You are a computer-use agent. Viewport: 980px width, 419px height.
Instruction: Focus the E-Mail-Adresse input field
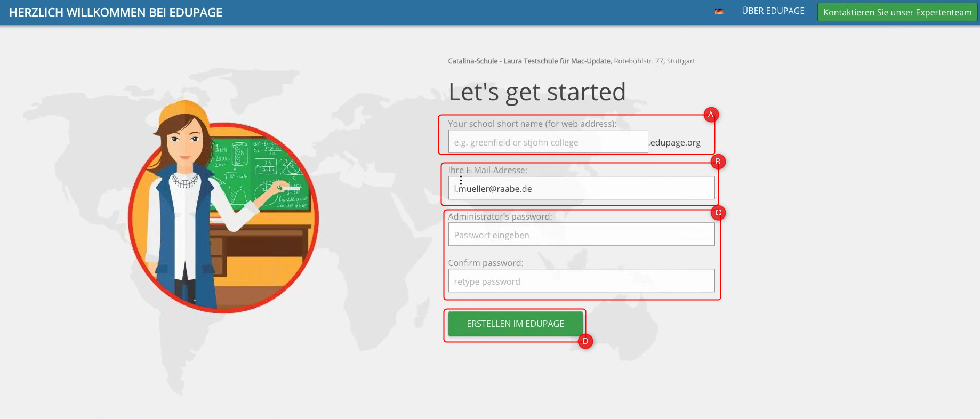point(581,188)
